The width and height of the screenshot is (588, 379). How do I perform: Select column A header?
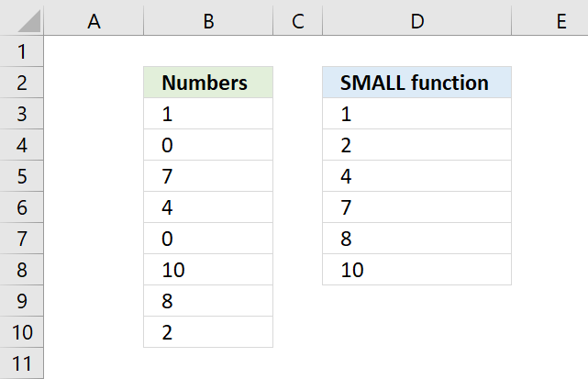[94, 21]
